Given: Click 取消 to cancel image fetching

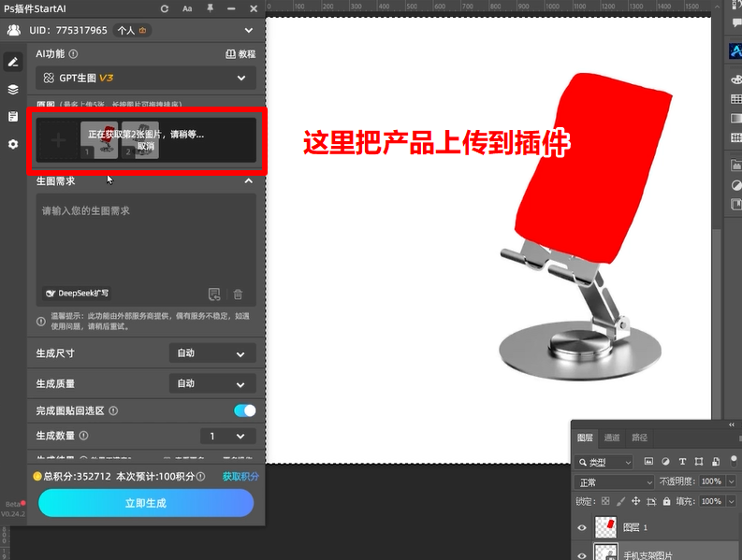Looking at the screenshot, I should point(146,146).
